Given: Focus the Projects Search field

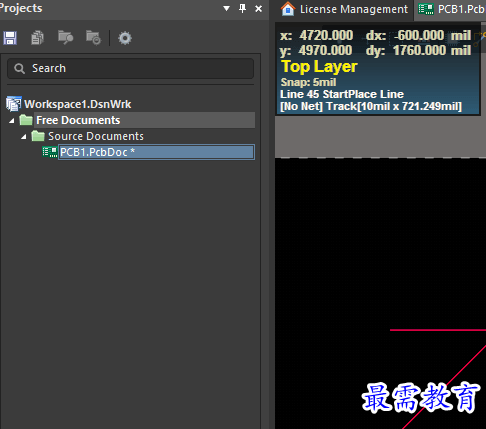Looking at the screenshot, I should [x=130, y=69].
